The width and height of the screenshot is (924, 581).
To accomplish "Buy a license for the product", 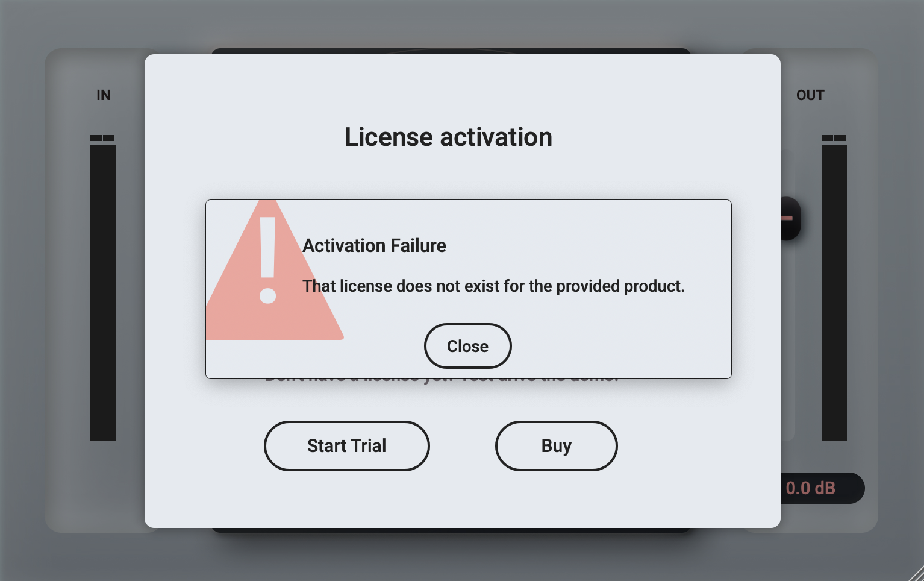I will tap(556, 446).
